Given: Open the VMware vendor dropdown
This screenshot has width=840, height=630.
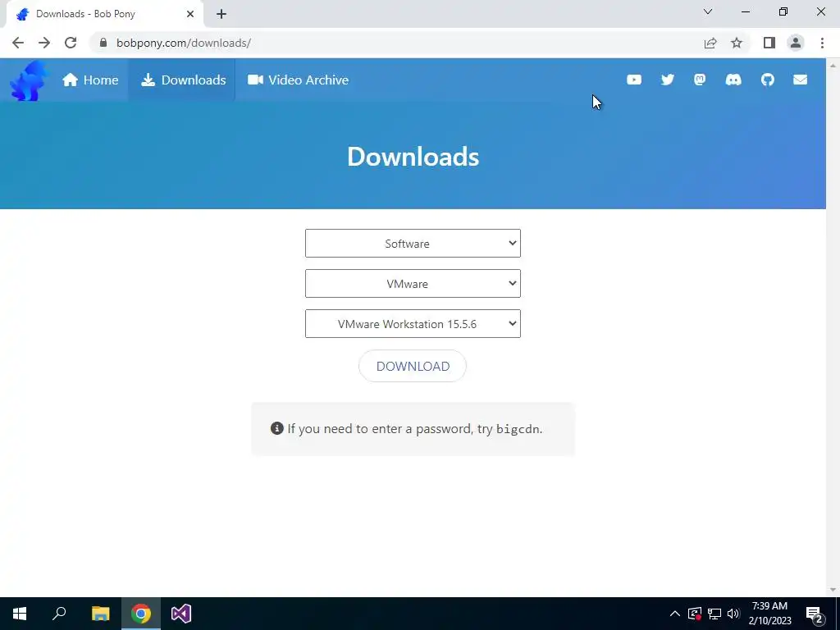Looking at the screenshot, I should (x=413, y=283).
